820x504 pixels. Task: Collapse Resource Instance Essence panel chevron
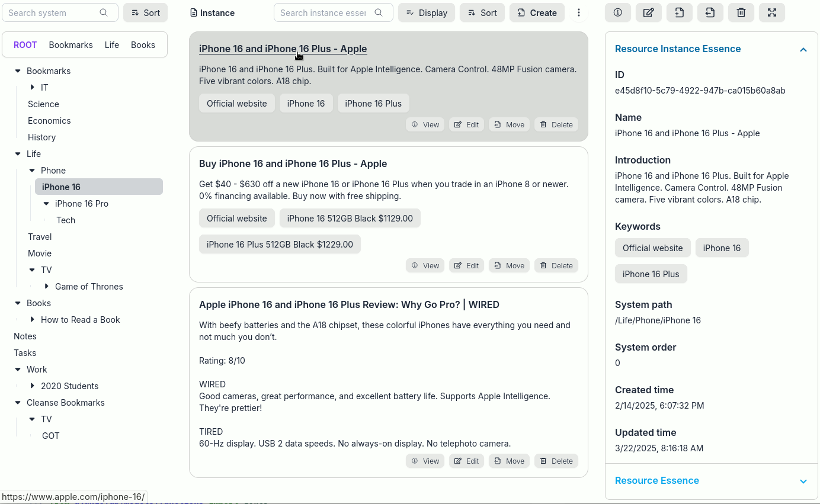803,50
